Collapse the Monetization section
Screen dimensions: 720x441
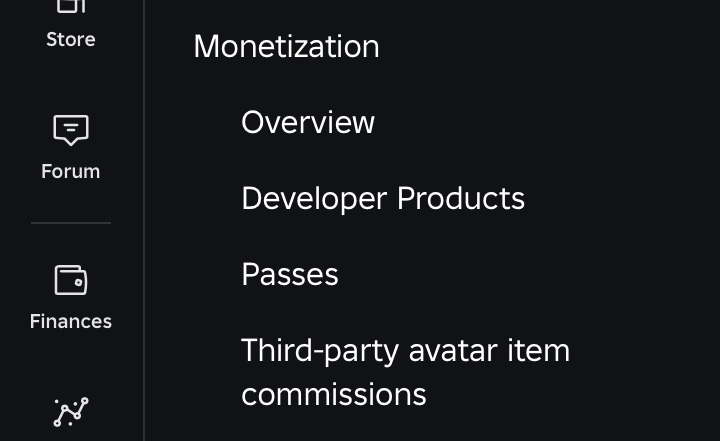tap(286, 46)
